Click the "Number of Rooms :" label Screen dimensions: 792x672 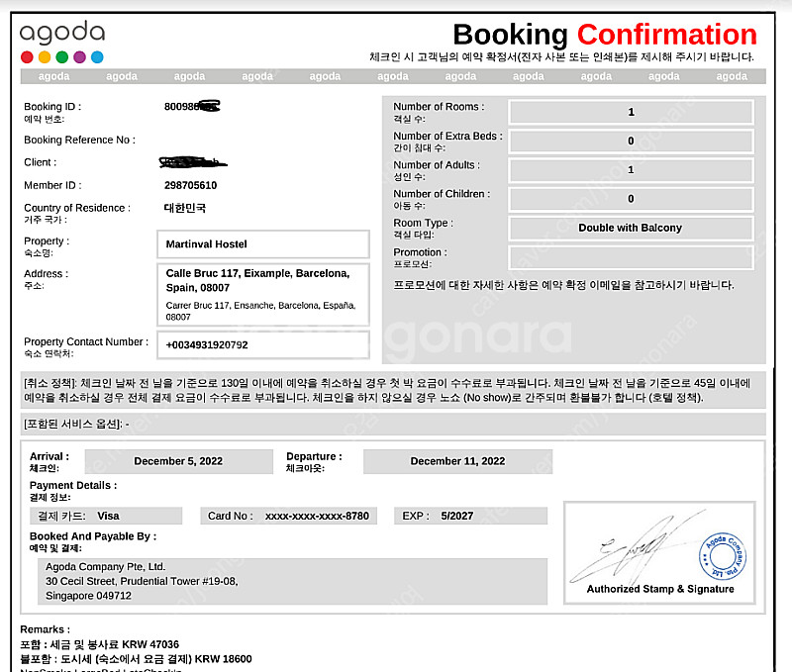coord(439,107)
